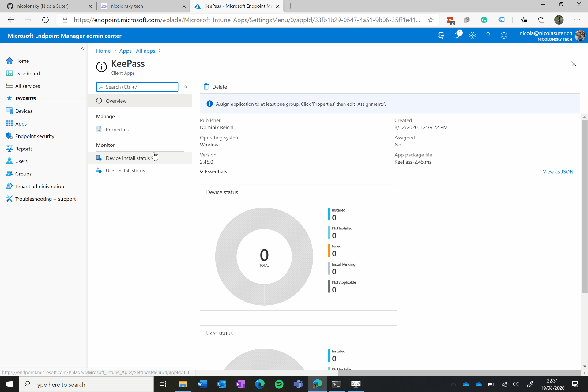Select the KeePass-2.45.msi package file text
This screenshot has height=392, width=588.
[x=413, y=162]
